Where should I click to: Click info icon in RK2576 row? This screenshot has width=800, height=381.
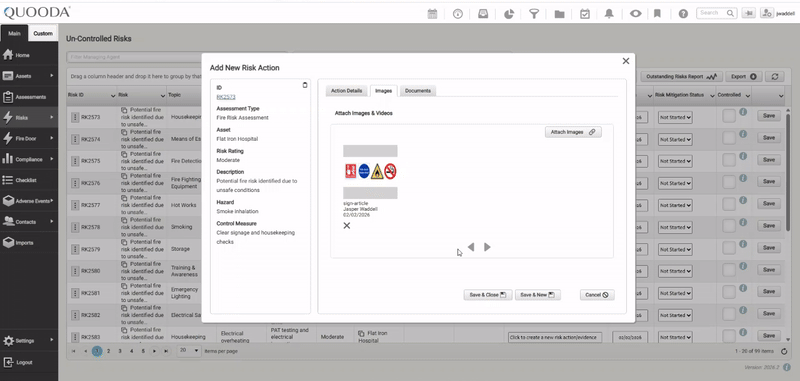[743, 178]
